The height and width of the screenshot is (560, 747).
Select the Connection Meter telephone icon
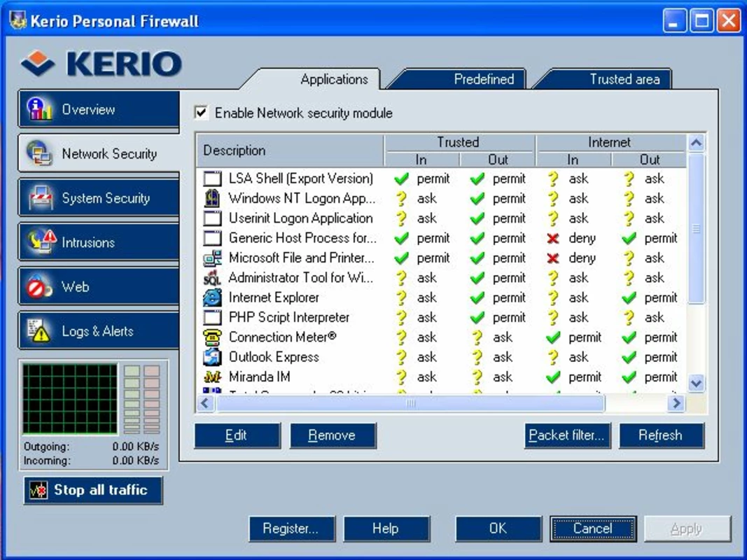click(x=212, y=337)
